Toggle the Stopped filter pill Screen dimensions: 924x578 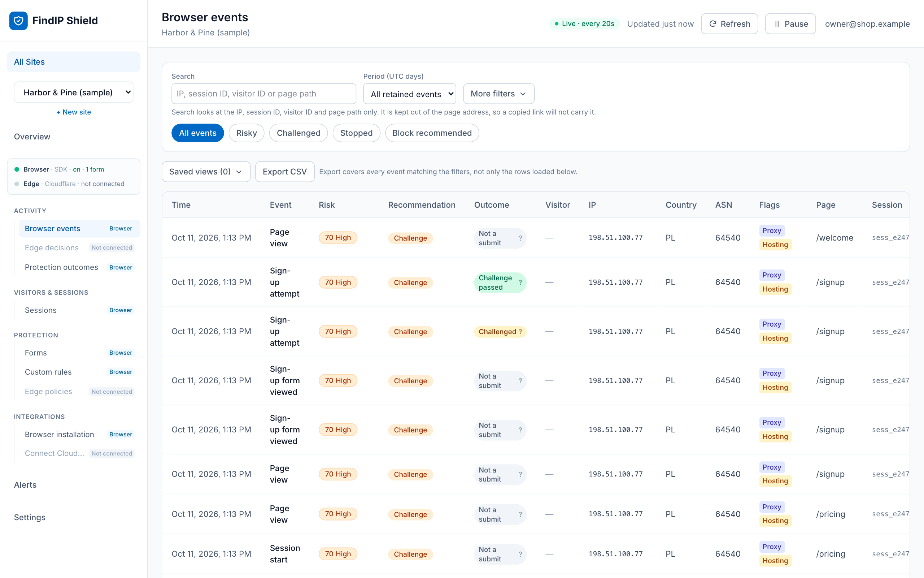356,133
